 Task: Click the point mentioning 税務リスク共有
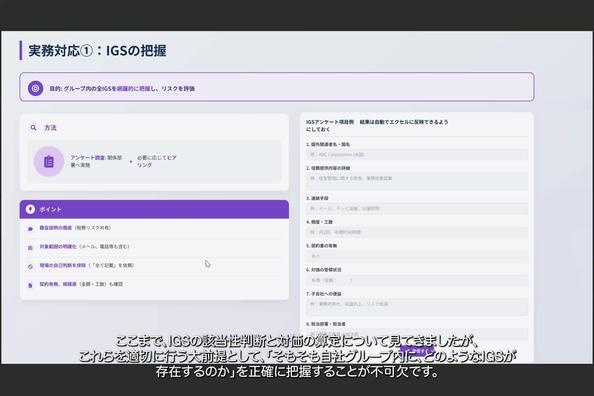(x=75, y=228)
